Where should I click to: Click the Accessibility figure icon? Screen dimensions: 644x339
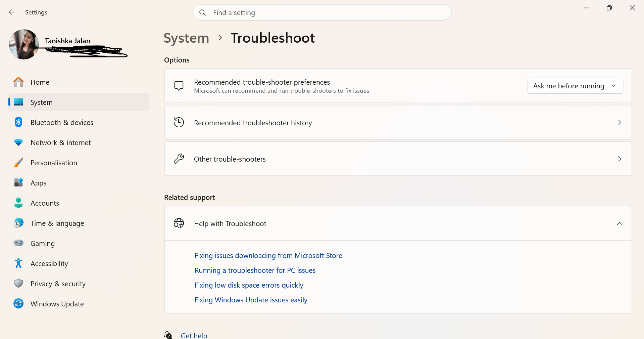point(18,263)
